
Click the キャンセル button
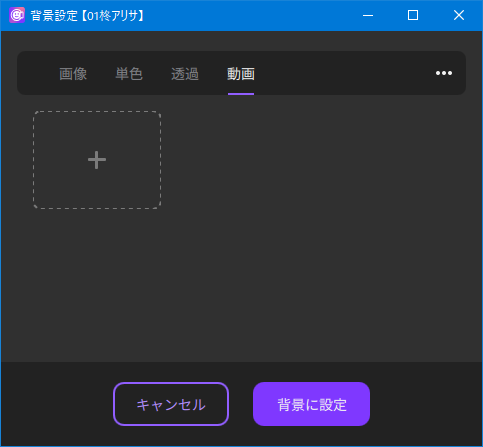pyautogui.click(x=171, y=404)
